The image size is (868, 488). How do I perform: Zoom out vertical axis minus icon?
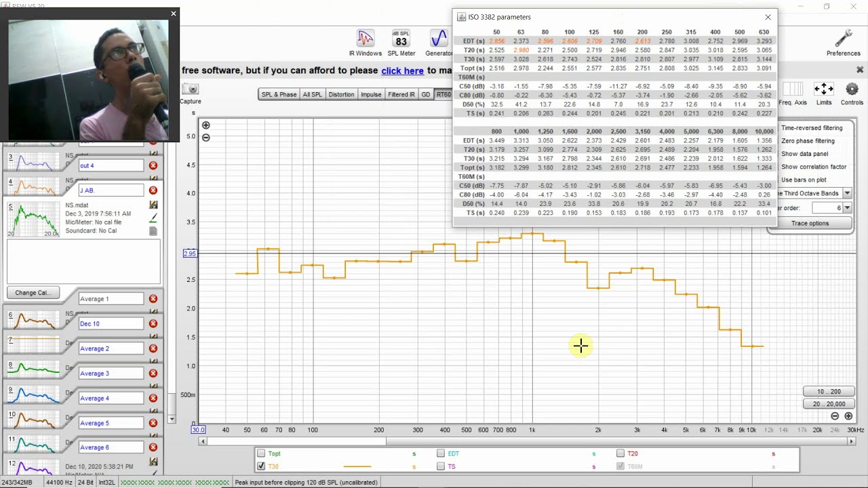click(x=206, y=138)
